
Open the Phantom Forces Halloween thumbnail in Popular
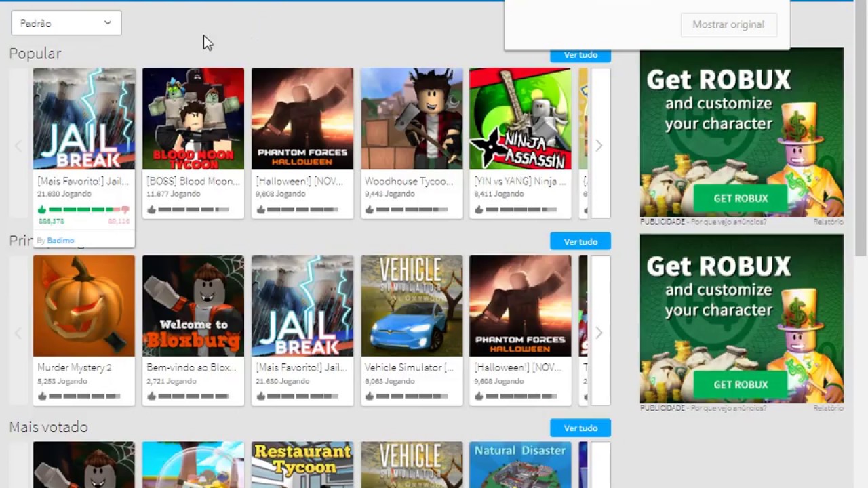(302, 119)
